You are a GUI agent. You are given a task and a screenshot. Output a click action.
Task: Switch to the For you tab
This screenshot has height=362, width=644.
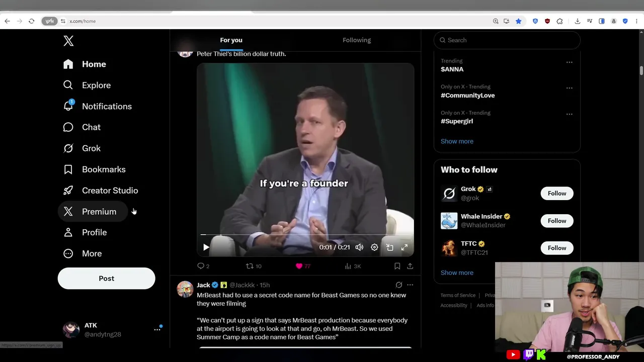click(231, 40)
